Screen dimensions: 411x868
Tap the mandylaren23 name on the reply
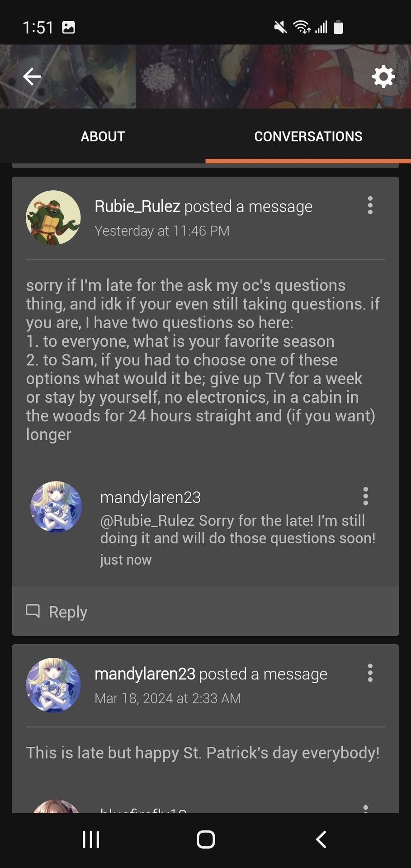(x=151, y=497)
